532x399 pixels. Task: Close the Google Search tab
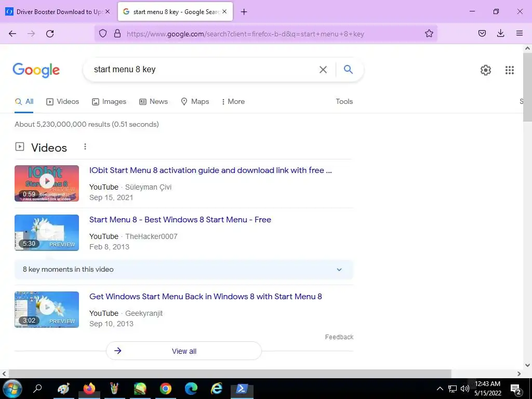224,11
